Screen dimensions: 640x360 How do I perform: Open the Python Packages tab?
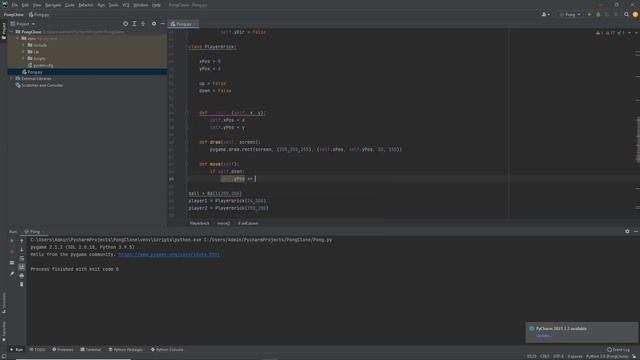[x=126, y=350]
